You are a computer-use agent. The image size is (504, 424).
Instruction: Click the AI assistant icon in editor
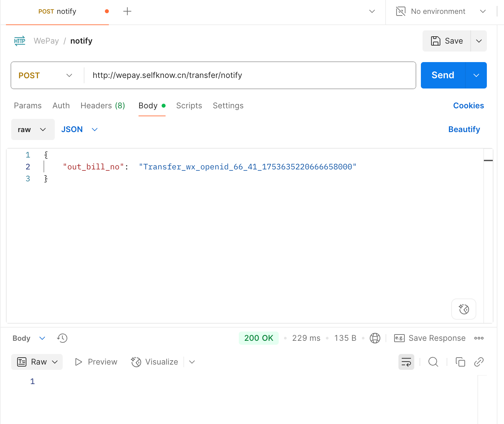click(463, 309)
